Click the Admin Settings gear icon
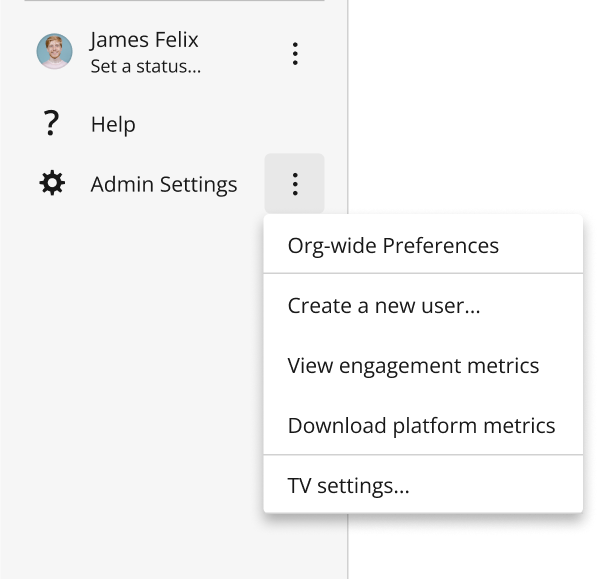 [x=52, y=183]
